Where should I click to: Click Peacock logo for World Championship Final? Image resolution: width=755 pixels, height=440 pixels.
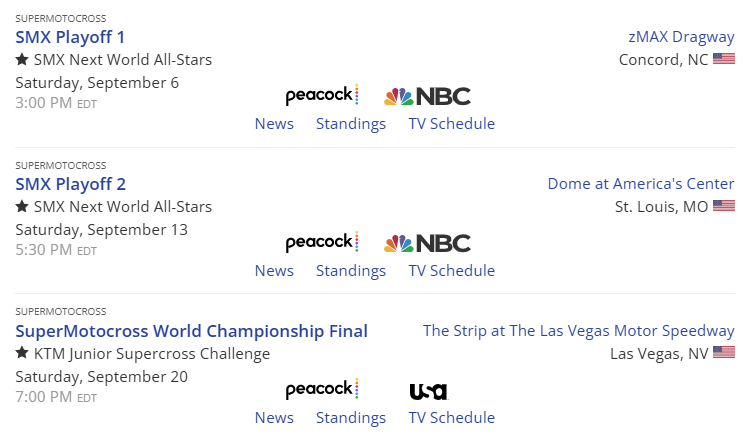point(321,390)
